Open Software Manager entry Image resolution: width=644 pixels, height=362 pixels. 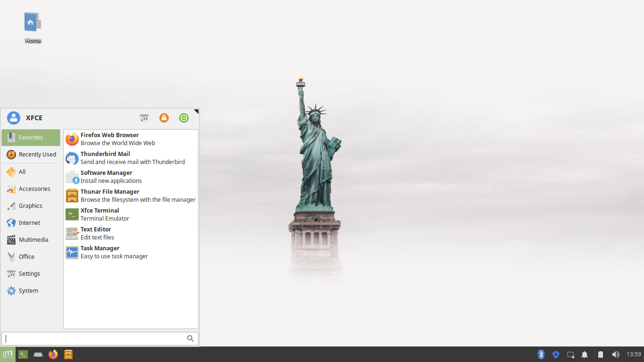pos(131,177)
